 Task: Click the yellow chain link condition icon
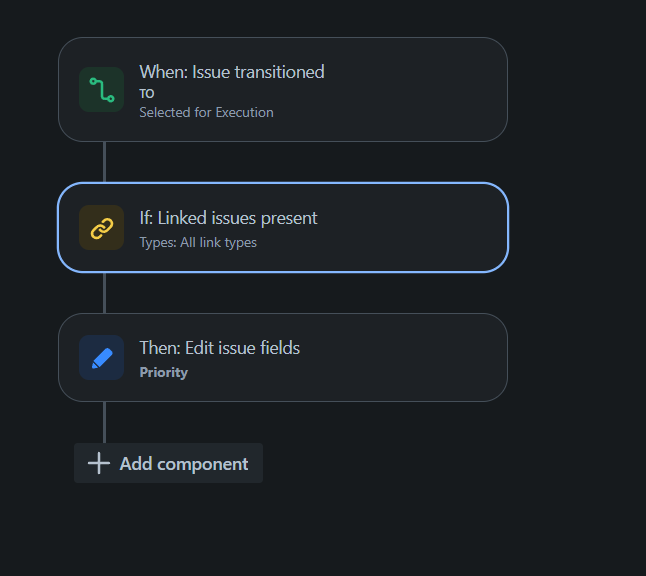pyautogui.click(x=101, y=228)
